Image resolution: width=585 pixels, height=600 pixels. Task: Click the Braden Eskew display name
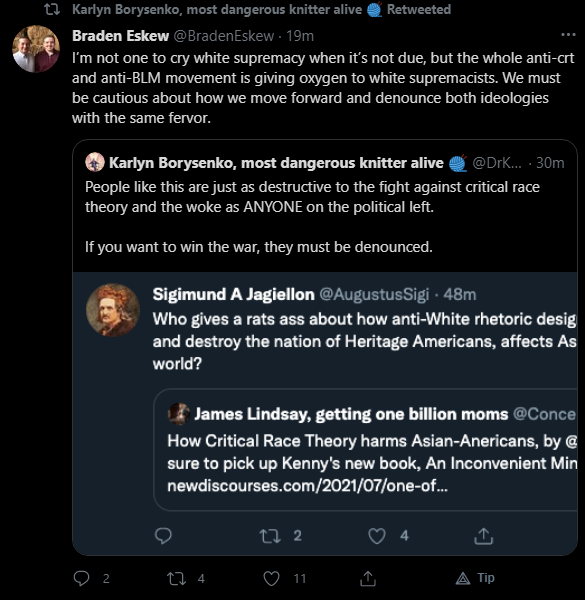click(x=121, y=36)
